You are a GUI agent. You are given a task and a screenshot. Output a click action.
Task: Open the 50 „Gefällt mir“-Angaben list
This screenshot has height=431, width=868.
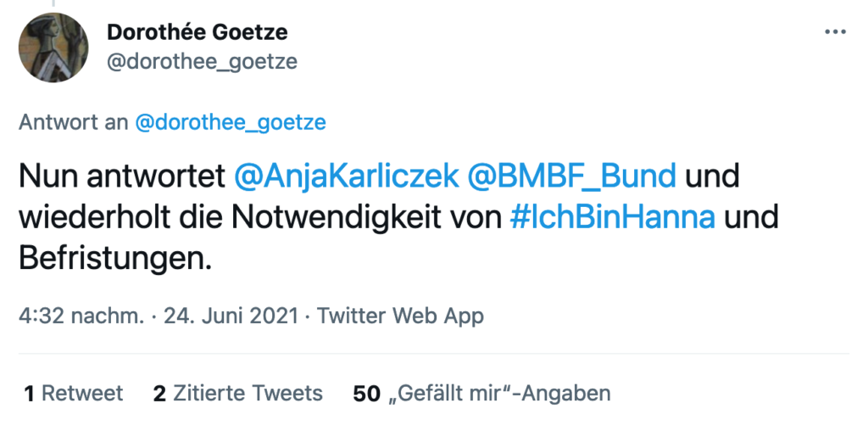click(481, 394)
